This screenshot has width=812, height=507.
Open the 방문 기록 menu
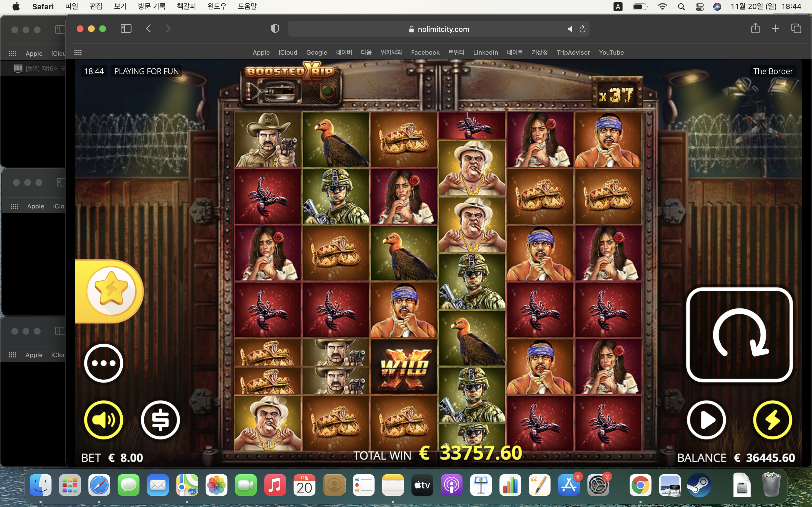(x=152, y=6)
